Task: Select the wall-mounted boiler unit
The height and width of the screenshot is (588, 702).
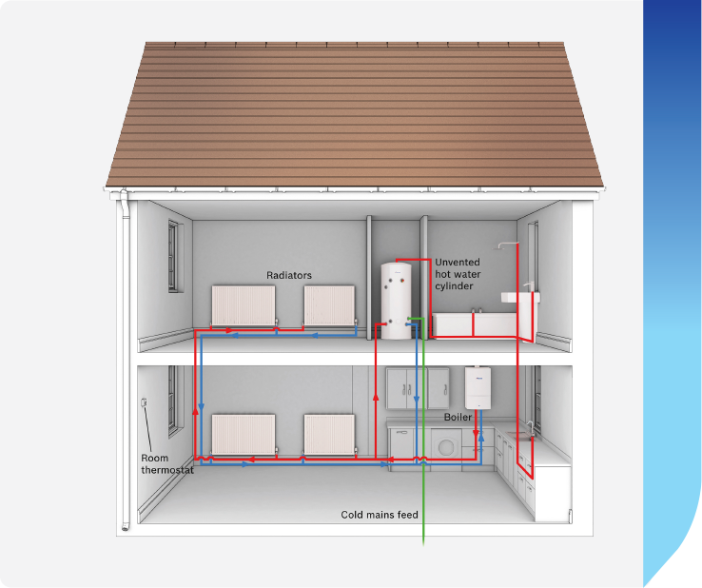Action: coord(478,388)
